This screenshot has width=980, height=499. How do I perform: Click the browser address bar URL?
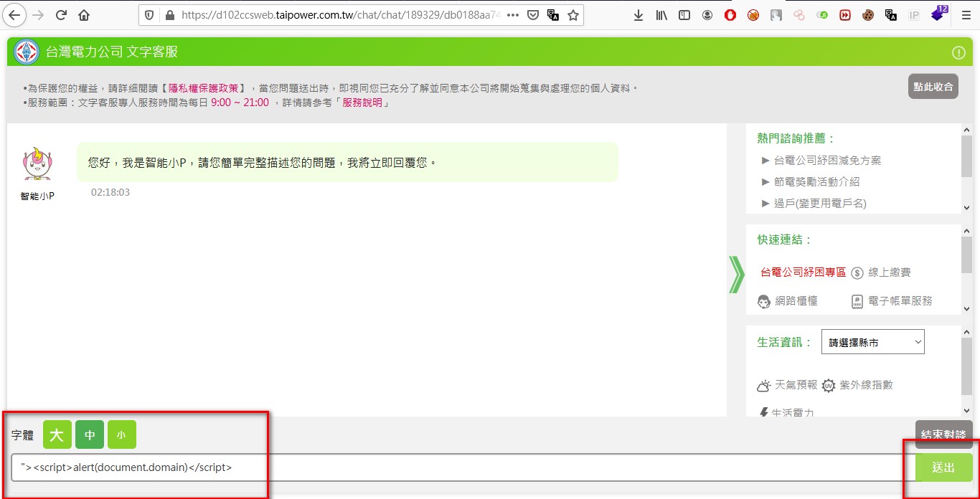339,15
